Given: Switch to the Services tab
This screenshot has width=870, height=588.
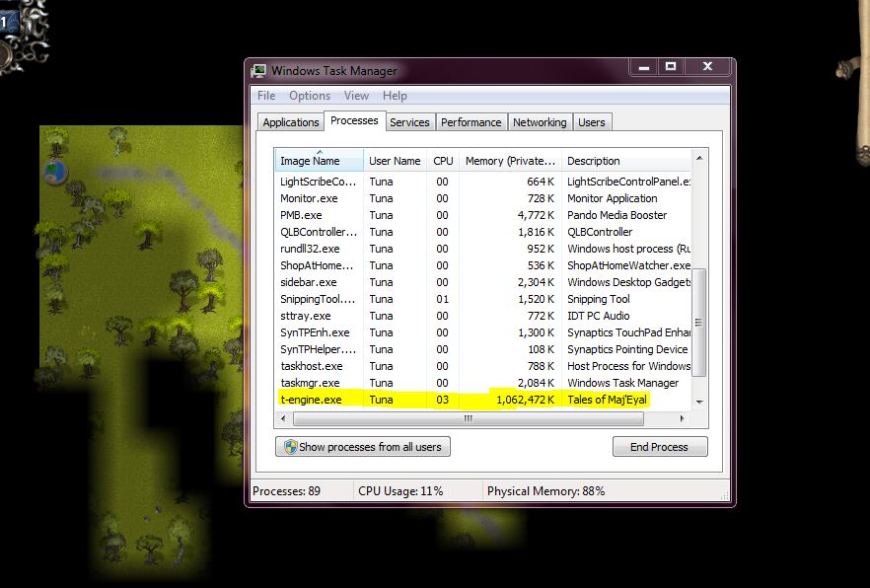Looking at the screenshot, I should coord(409,122).
